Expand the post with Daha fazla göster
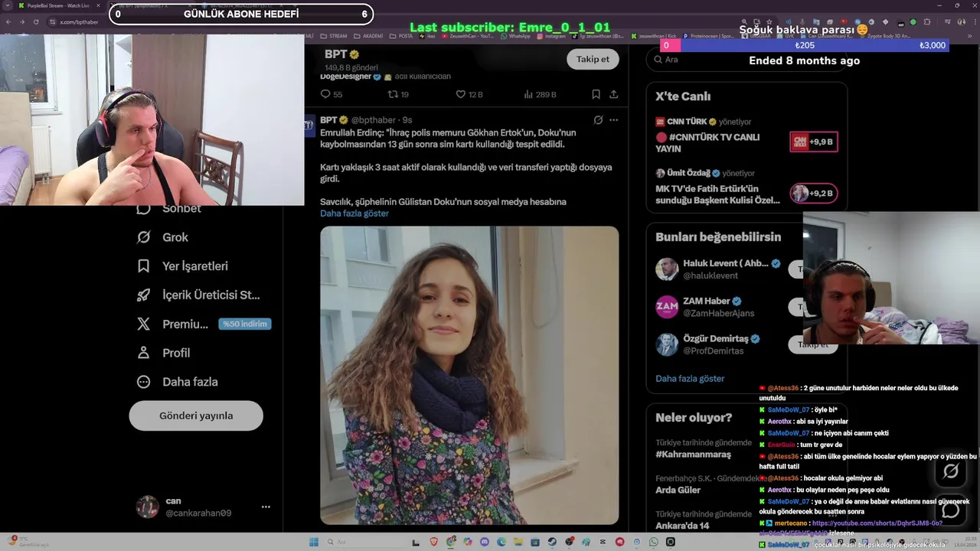This screenshot has height=551, width=980. tap(354, 214)
